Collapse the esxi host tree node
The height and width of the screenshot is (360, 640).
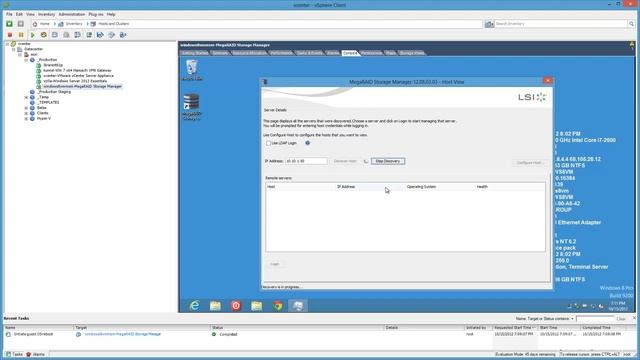pyautogui.click(x=20, y=54)
